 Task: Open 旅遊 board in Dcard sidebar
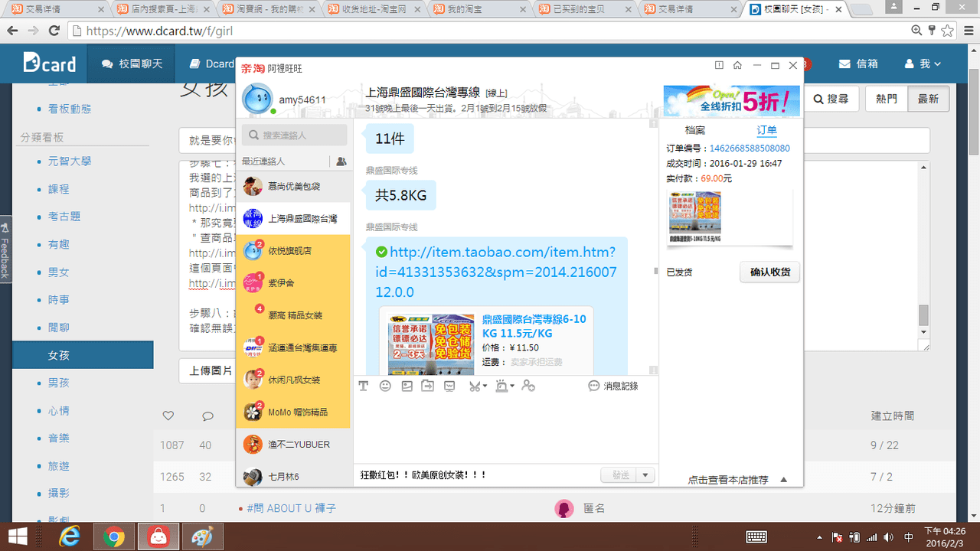59,466
